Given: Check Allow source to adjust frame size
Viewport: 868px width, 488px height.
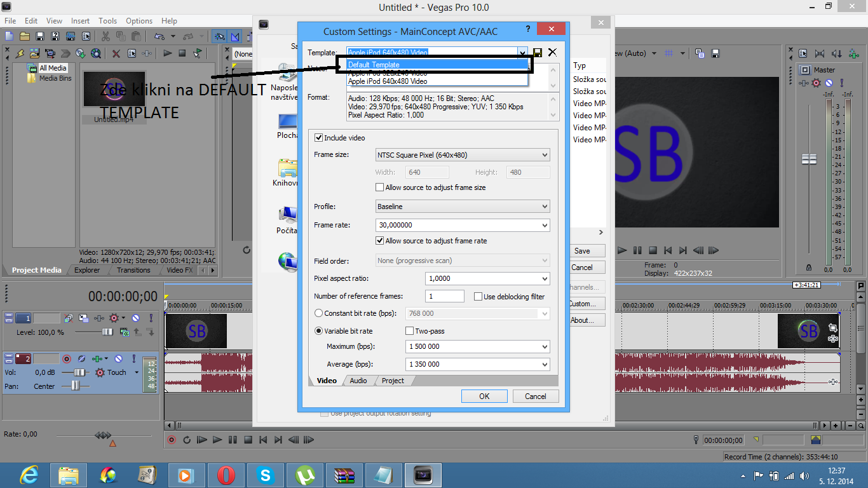Looking at the screenshot, I should [380, 187].
